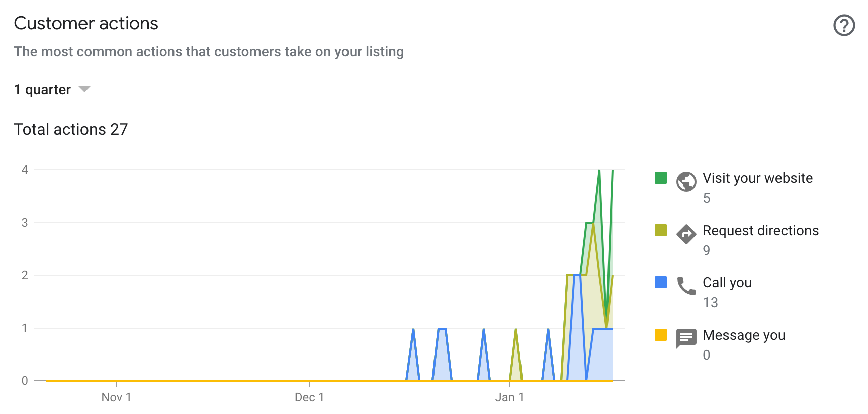The width and height of the screenshot is (868, 414).
Task: Click the phone icon next to Call you
Action: [x=687, y=286]
